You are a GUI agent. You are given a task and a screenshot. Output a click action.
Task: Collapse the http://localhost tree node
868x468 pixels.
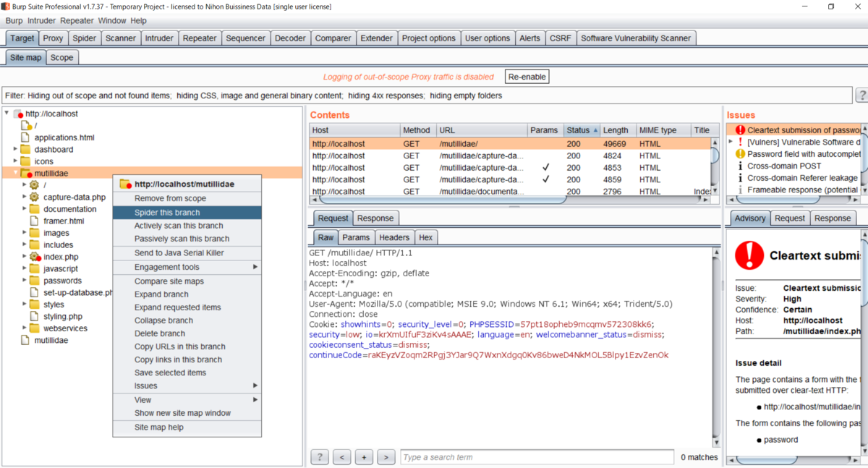coord(7,114)
